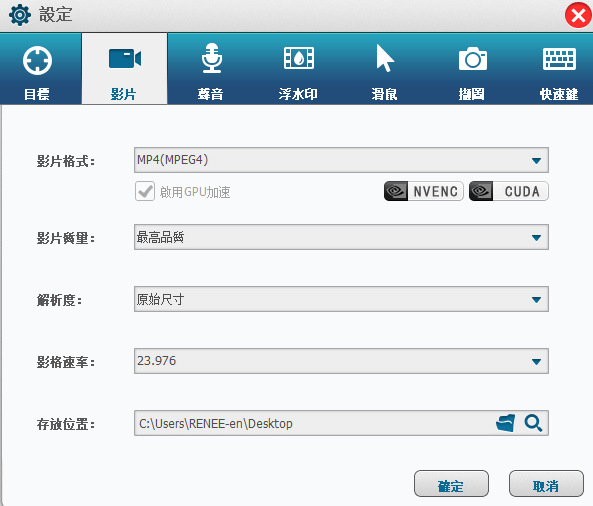Screen dimensions: 593x506
Task: Click the magnifier search icon in 存放位置
Action: tap(533, 423)
